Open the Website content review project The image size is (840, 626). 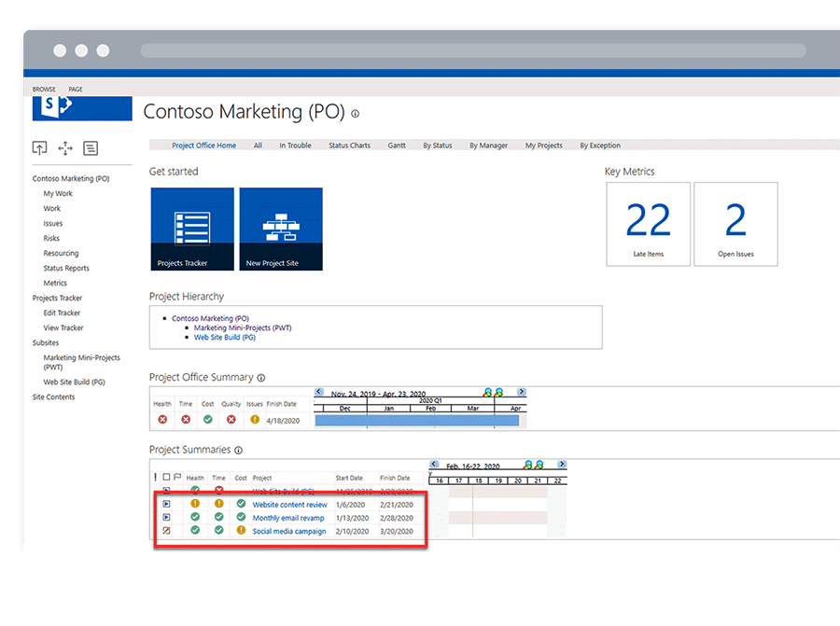pos(289,505)
